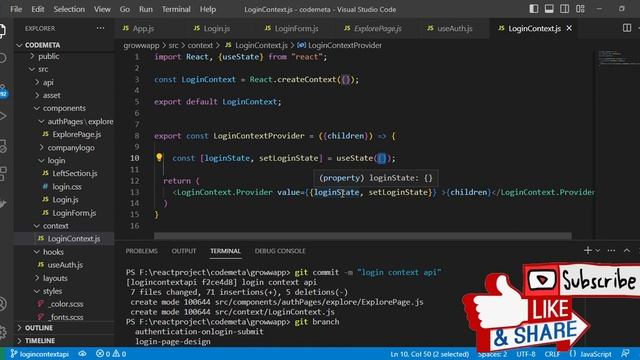
Task: Switch to the DEBUG CONSOLE panel tab
Action: pyautogui.click(x=280, y=251)
